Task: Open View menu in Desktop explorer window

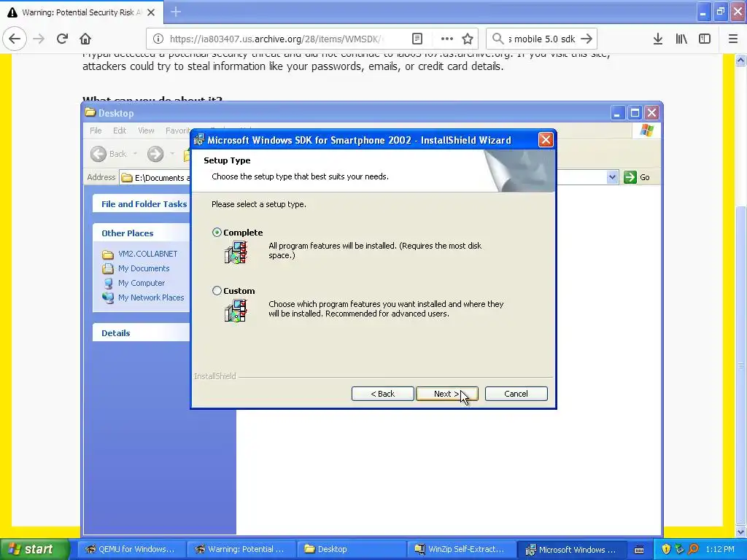Action: (146, 131)
